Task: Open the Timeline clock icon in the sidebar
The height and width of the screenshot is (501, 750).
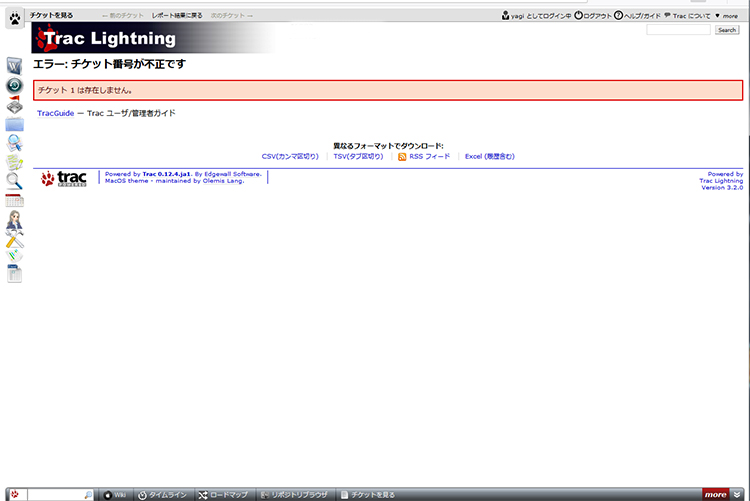Action: coord(14,85)
